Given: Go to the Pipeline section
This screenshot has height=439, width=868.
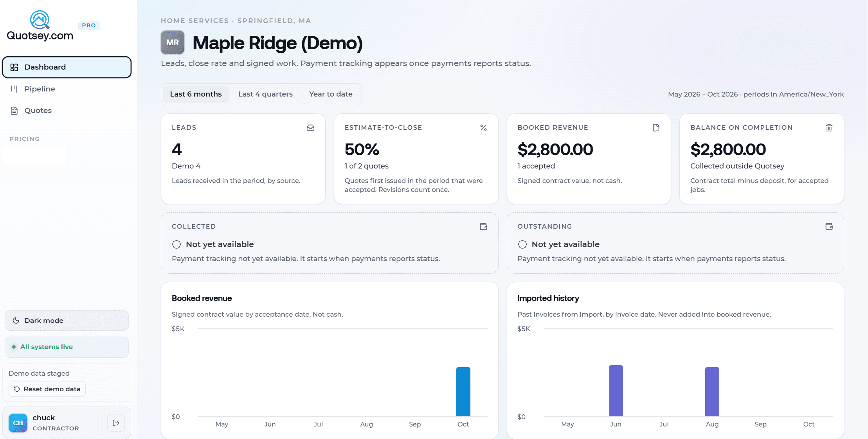Looking at the screenshot, I should pyautogui.click(x=67, y=89).
